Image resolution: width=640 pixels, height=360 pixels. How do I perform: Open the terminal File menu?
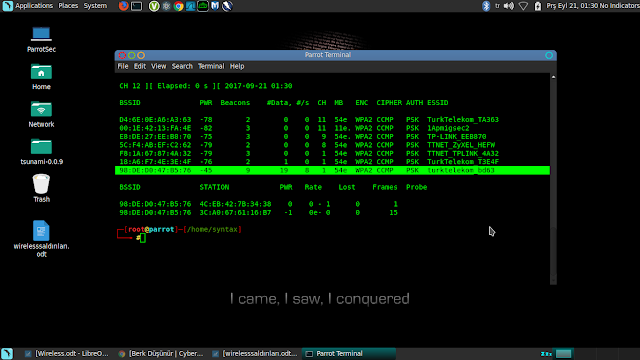click(x=123, y=66)
